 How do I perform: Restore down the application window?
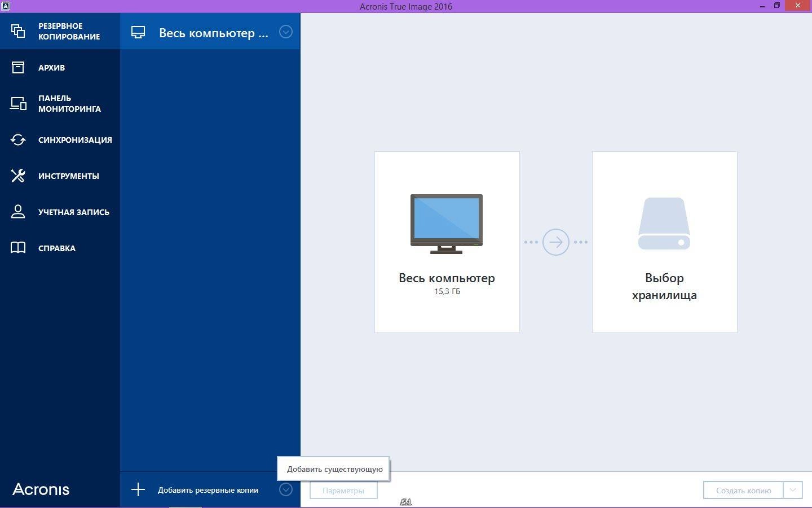776,6
